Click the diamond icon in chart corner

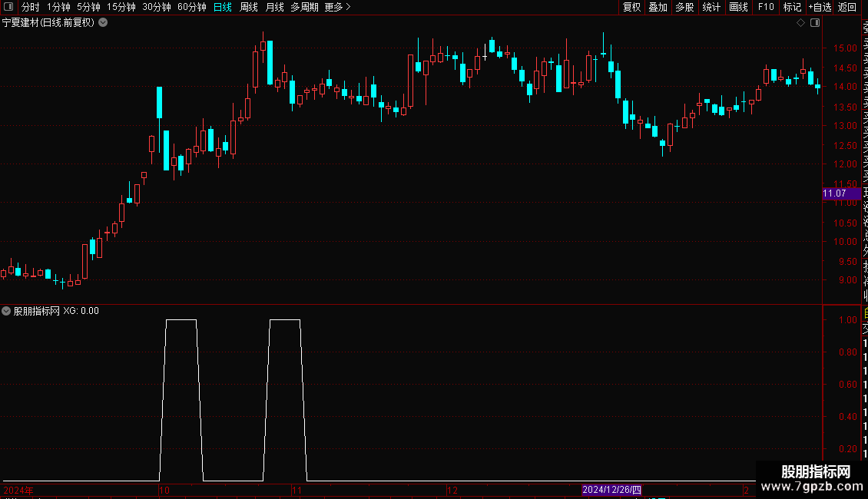click(800, 23)
